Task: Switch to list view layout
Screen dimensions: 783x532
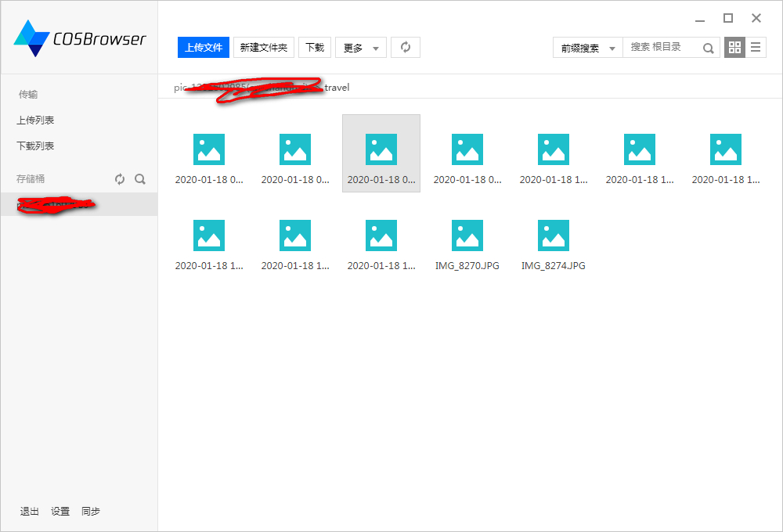Action: (x=756, y=48)
